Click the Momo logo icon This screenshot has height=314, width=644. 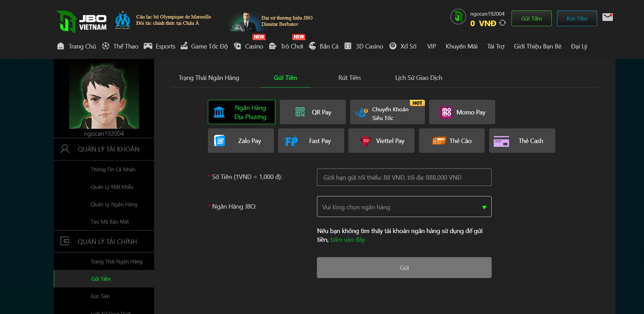tap(447, 112)
